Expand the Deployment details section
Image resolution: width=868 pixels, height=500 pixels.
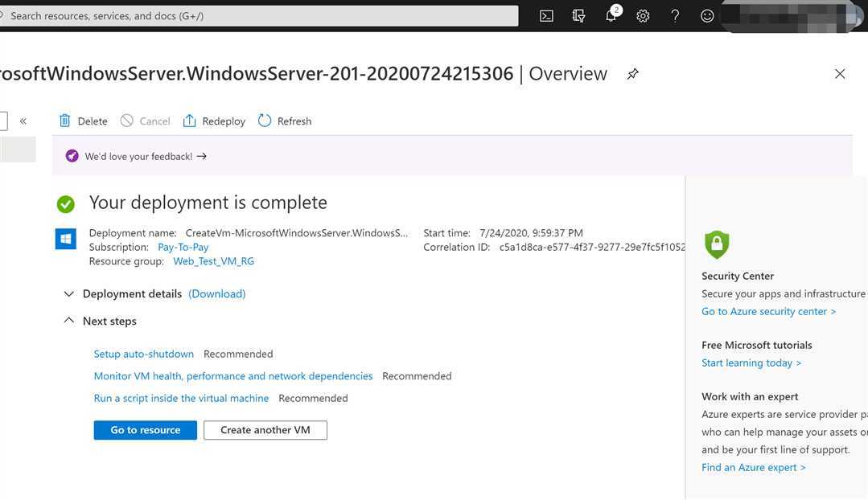point(68,293)
